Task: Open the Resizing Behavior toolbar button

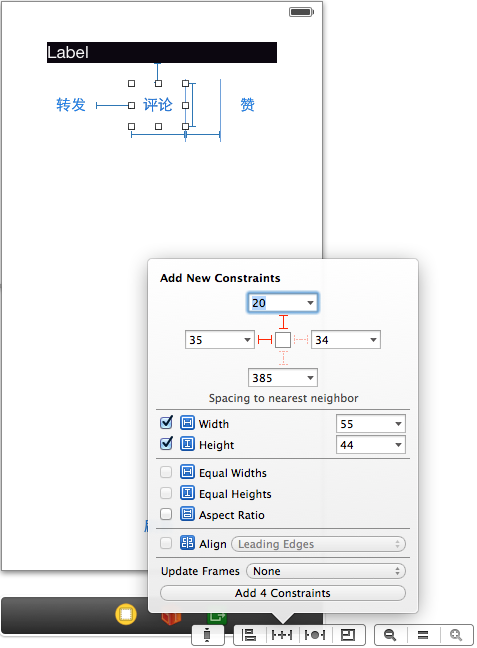Action: [348, 635]
